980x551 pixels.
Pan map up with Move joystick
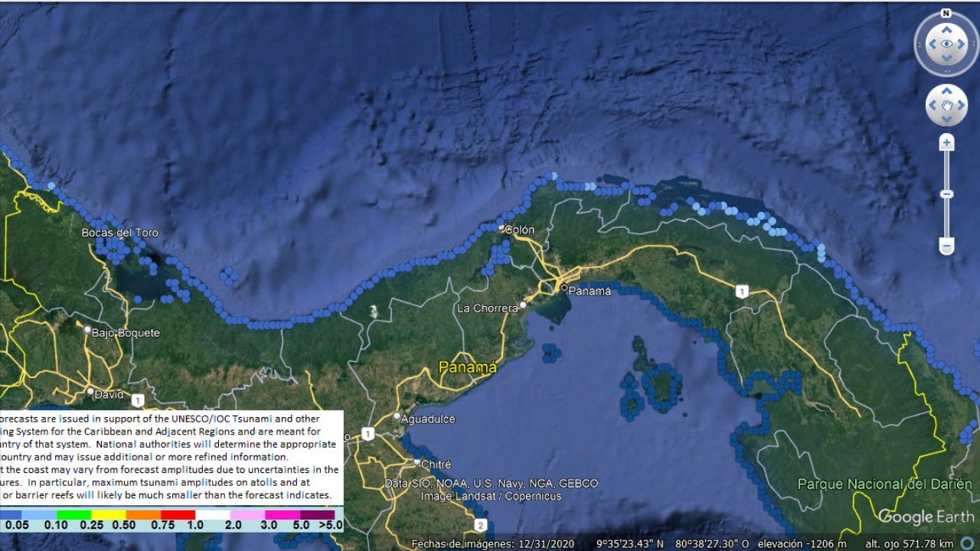(x=946, y=91)
